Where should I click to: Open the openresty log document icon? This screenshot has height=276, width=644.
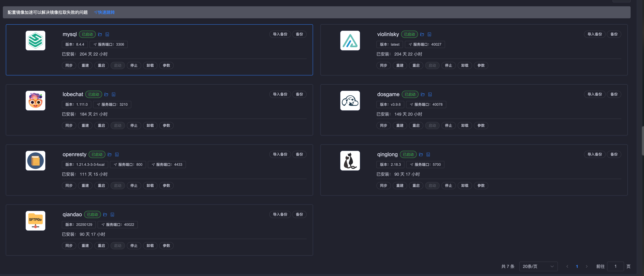tap(117, 155)
